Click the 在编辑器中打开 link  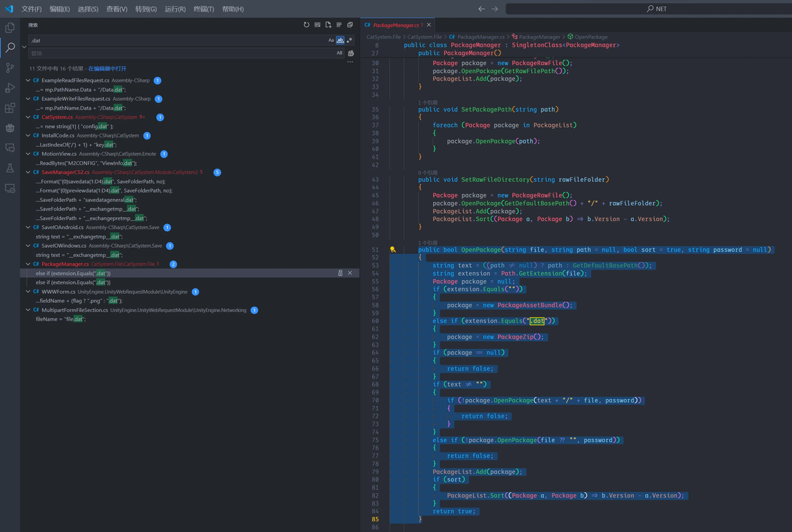point(107,68)
